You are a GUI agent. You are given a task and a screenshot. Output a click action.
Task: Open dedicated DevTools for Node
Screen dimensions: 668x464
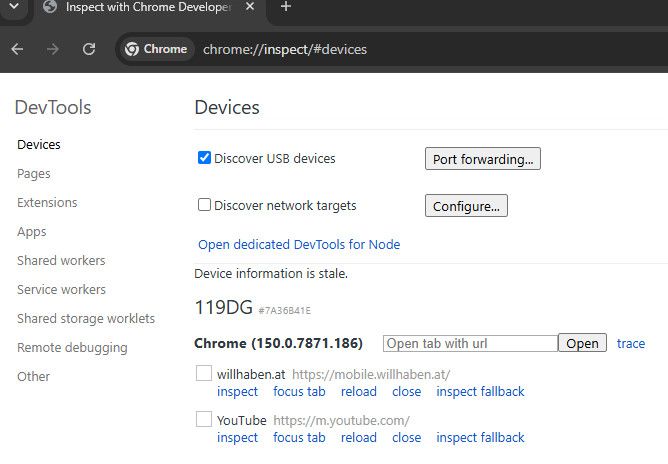click(299, 245)
